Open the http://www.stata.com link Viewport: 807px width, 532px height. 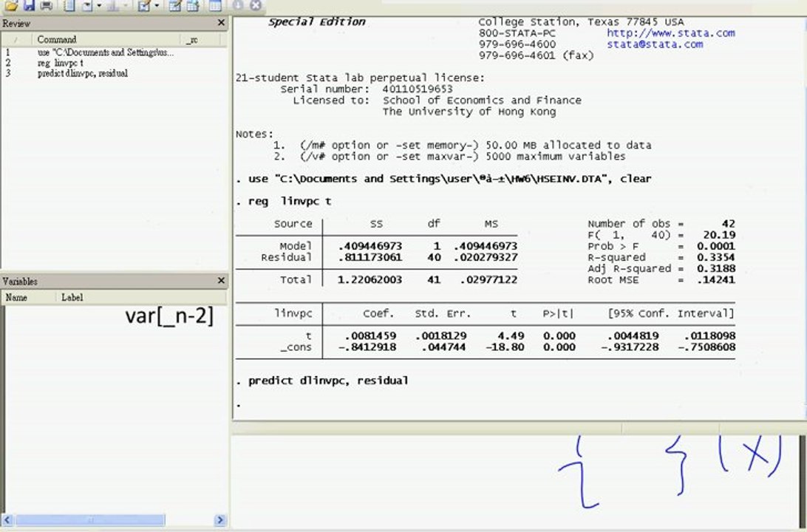[x=670, y=33]
